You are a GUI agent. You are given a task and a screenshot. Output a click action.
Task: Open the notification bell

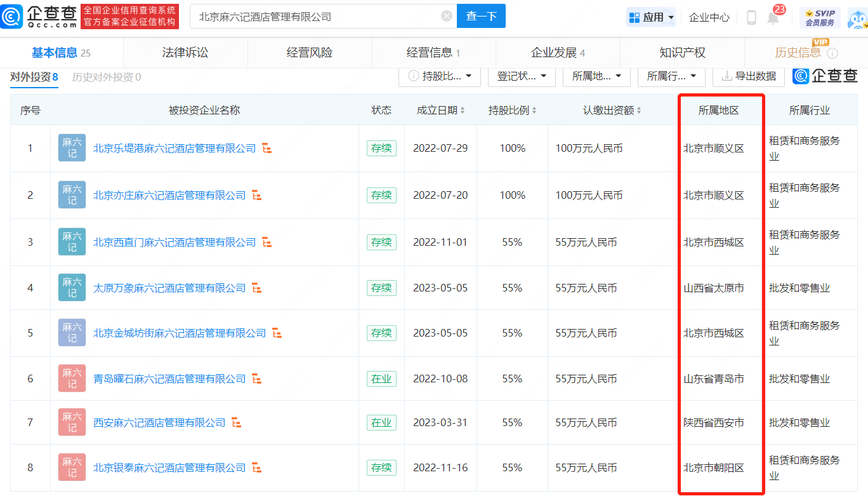point(773,17)
